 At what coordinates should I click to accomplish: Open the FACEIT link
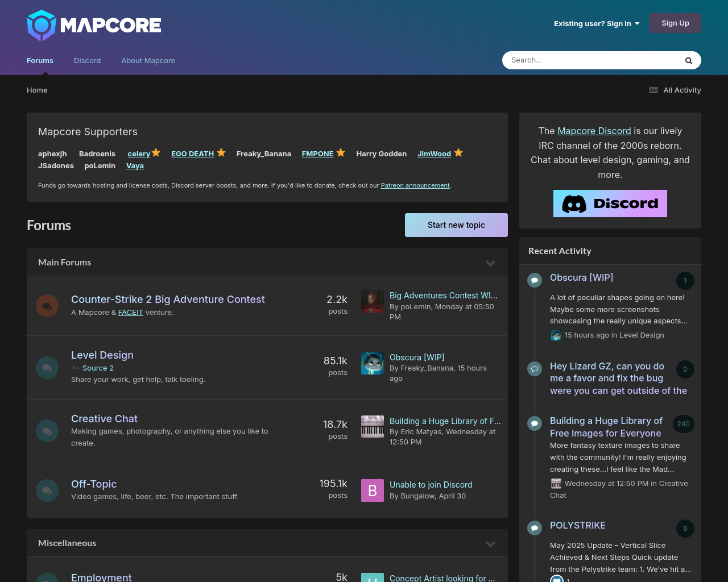pyautogui.click(x=130, y=312)
